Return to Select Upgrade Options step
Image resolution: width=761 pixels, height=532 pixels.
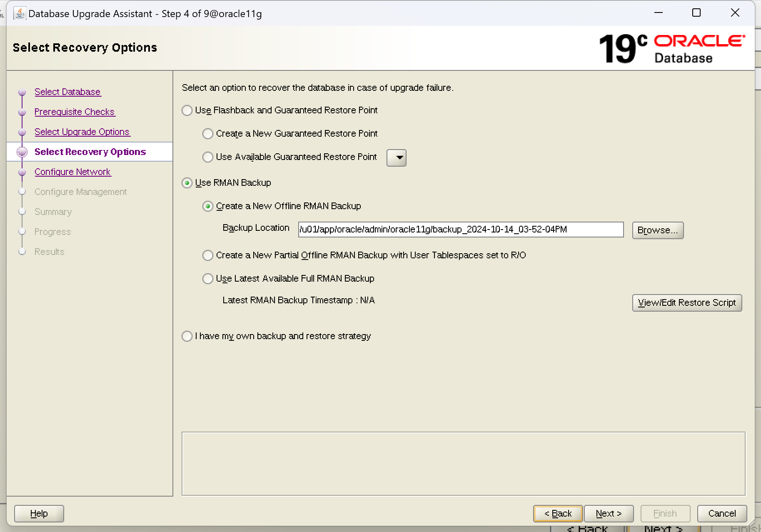(x=82, y=132)
